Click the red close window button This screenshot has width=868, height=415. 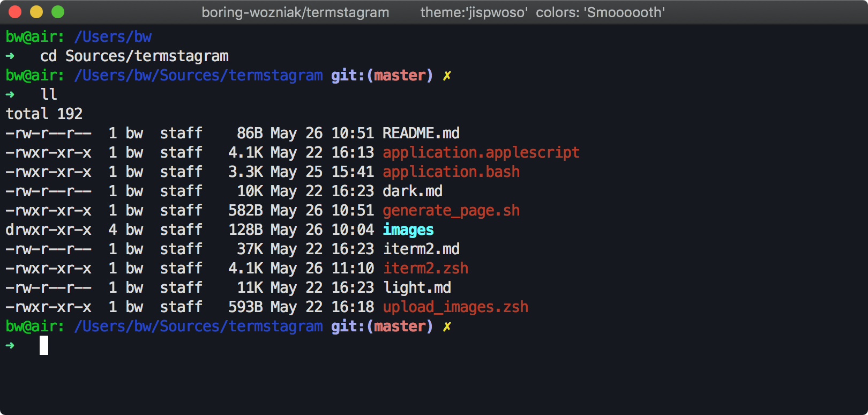click(x=15, y=12)
